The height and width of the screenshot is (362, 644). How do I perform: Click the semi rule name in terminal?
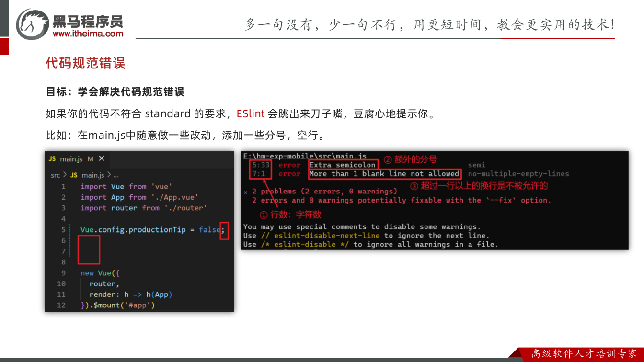477,165
